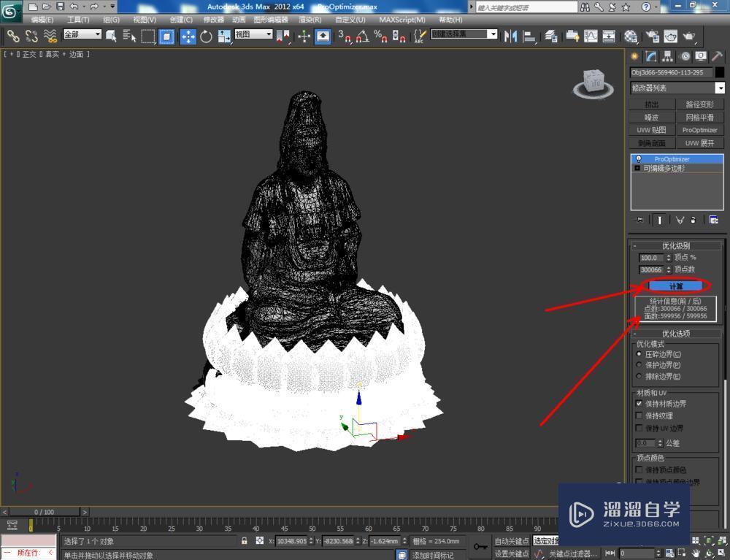This screenshot has width=730, height=560.
Task: Check the 保持UV边界 checkbox
Action: tap(640, 429)
